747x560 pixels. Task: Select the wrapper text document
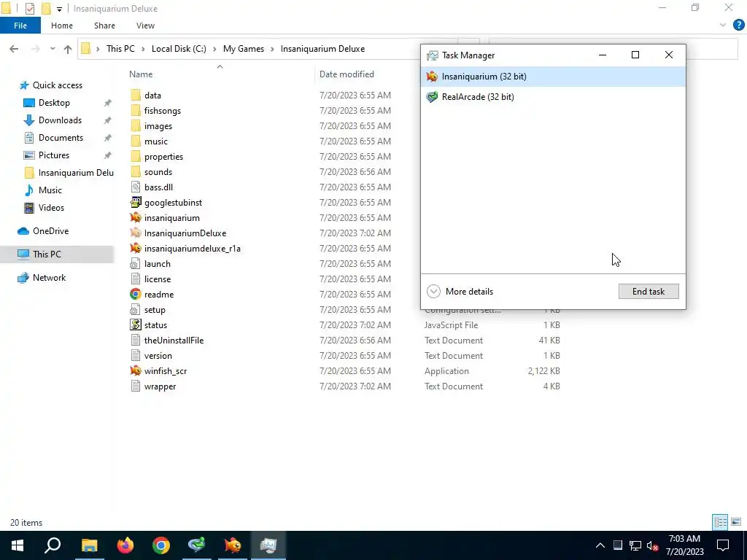point(160,386)
